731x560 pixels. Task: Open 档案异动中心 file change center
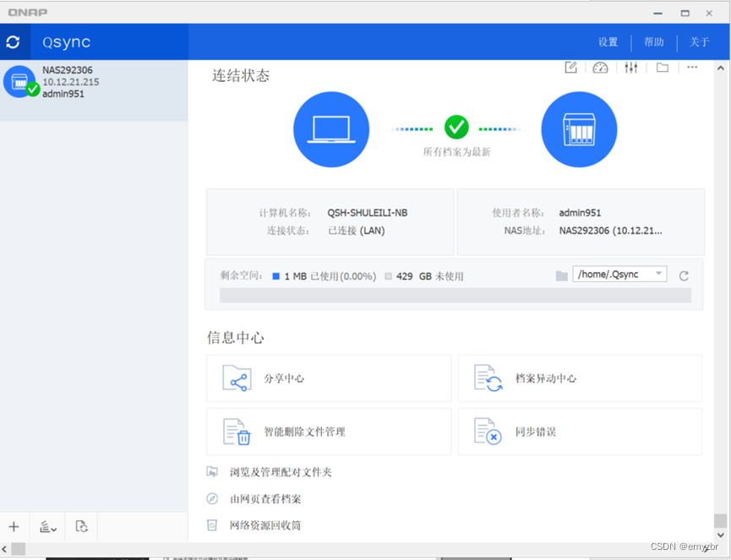(580, 378)
